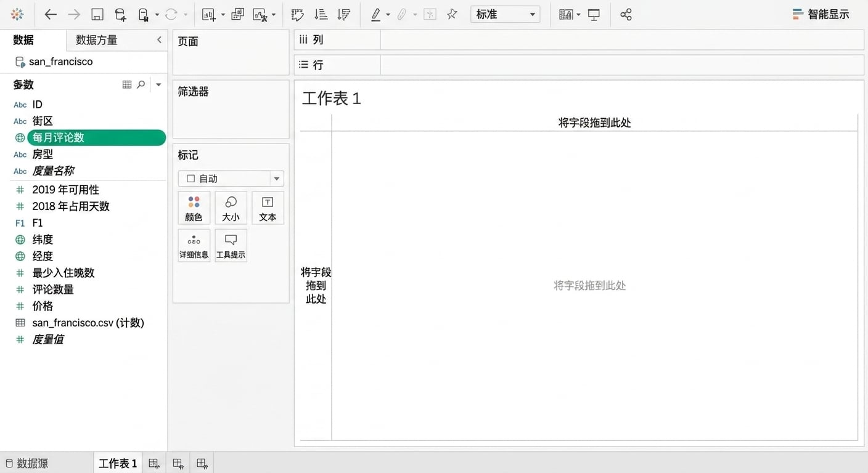Click the redo forward arrow
Viewport: 868px width, 473px height.
pyautogui.click(x=74, y=14)
